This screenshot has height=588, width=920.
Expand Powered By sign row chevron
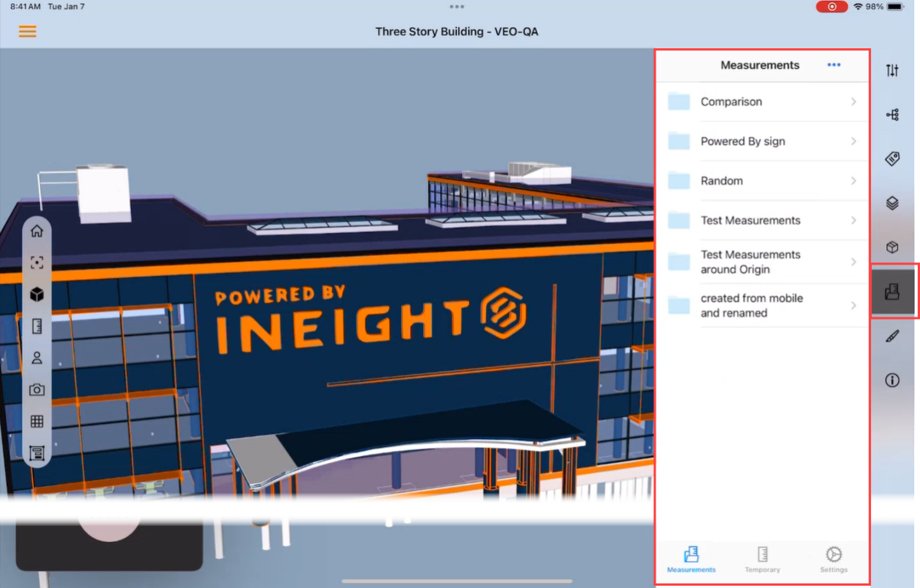click(853, 141)
